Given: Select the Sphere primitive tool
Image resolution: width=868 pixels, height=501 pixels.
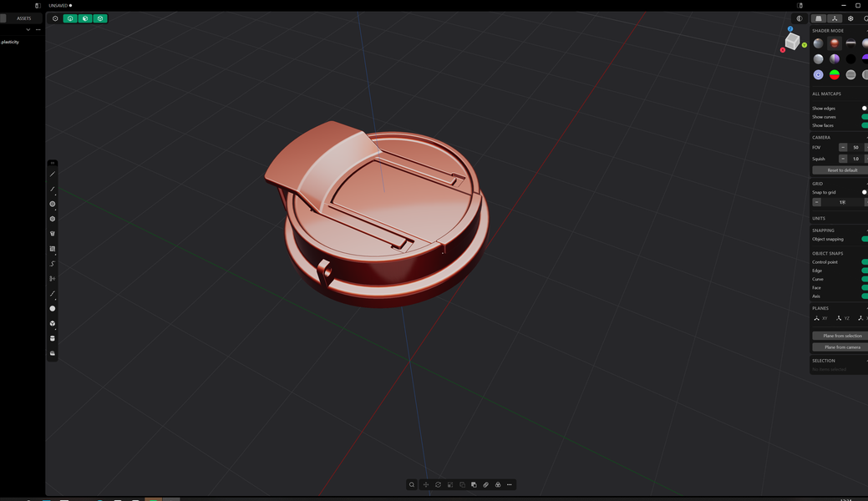Looking at the screenshot, I should pos(53,309).
